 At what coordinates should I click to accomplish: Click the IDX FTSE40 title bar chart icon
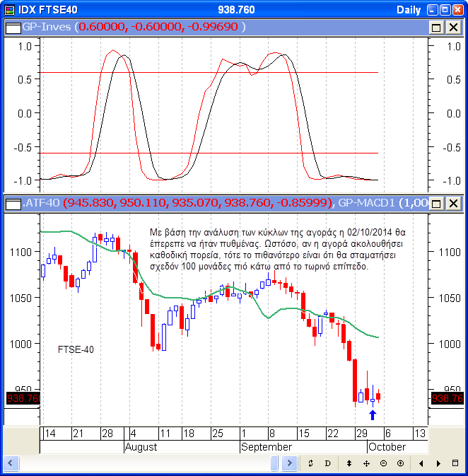pos(9,10)
